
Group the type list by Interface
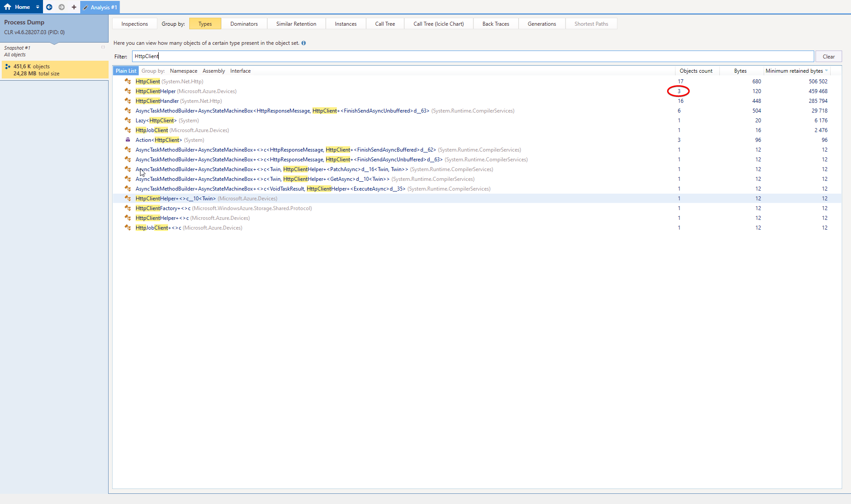[240, 70]
